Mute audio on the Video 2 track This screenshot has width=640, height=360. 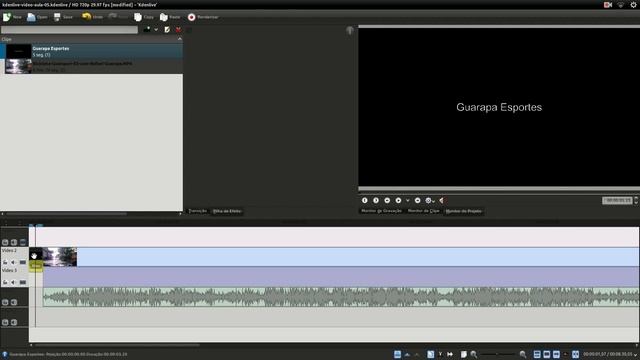pyautogui.click(x=14, y=262)
